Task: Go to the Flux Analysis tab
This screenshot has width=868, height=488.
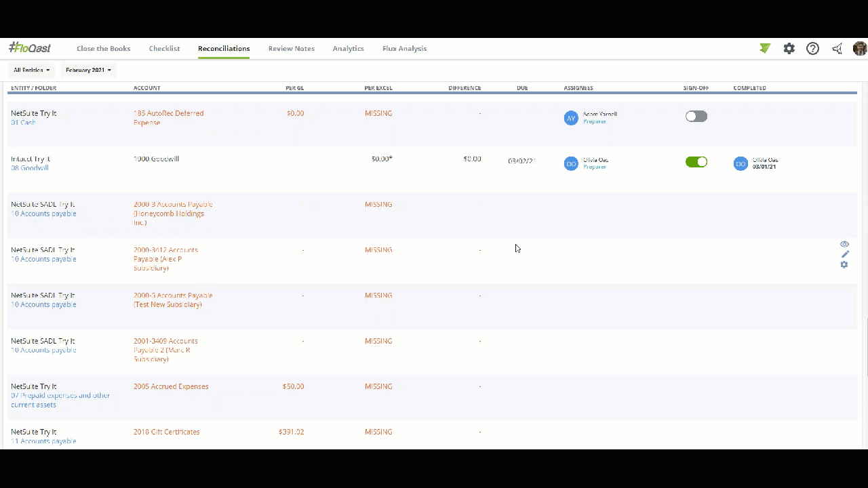Action: 404,49
